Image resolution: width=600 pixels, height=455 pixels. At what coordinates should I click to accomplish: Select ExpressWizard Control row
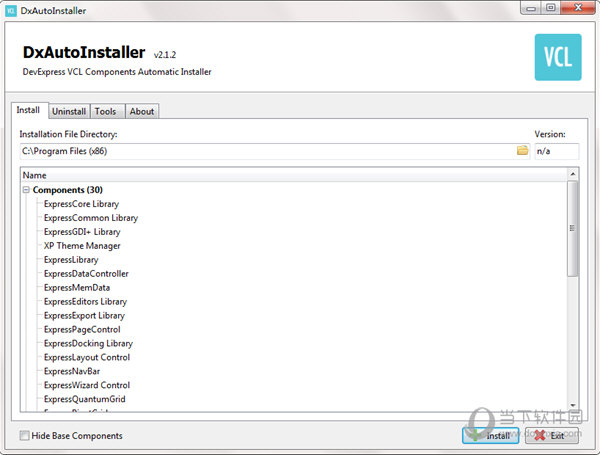(x=87, y=385)
